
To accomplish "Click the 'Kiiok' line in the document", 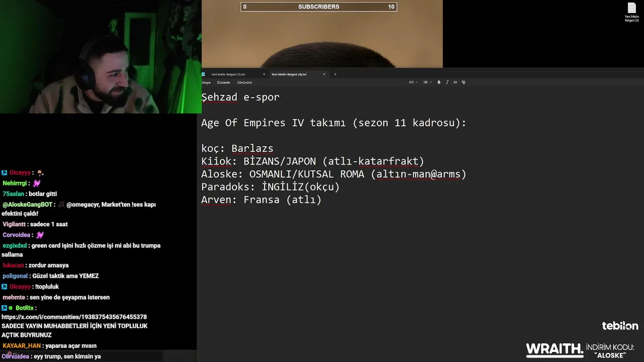I will [313, 161].
